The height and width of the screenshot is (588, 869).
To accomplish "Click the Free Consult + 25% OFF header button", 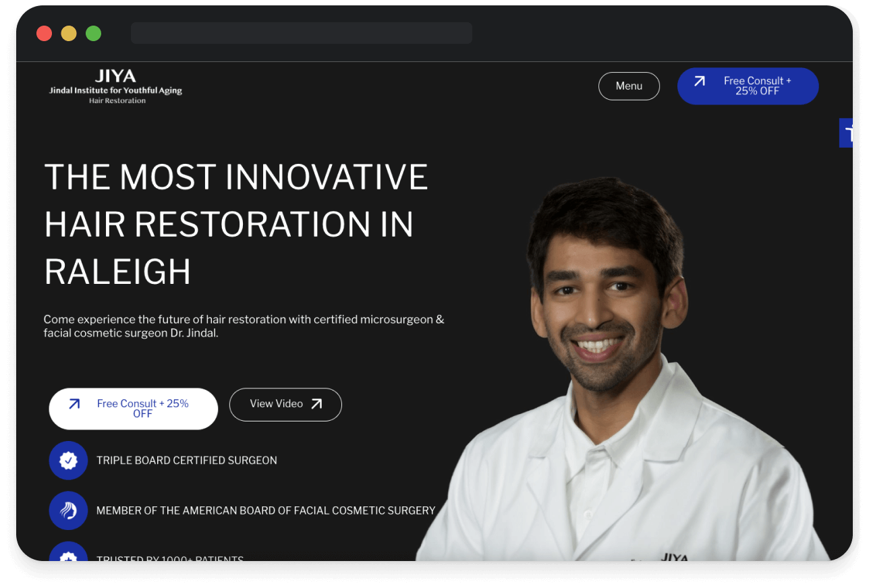I will click(748, 86).
